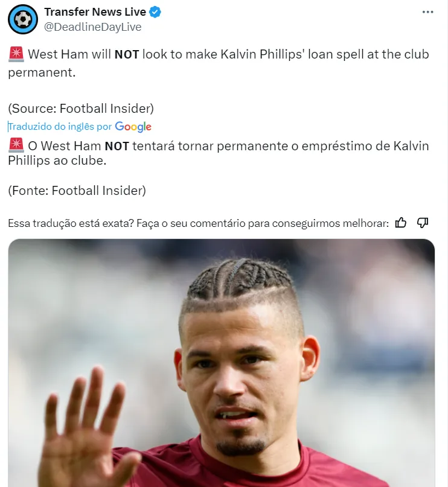Click the '(Fonte: Football Insider)' line
This screenshot has width=448, height=487.
click(x=77, y=190)
